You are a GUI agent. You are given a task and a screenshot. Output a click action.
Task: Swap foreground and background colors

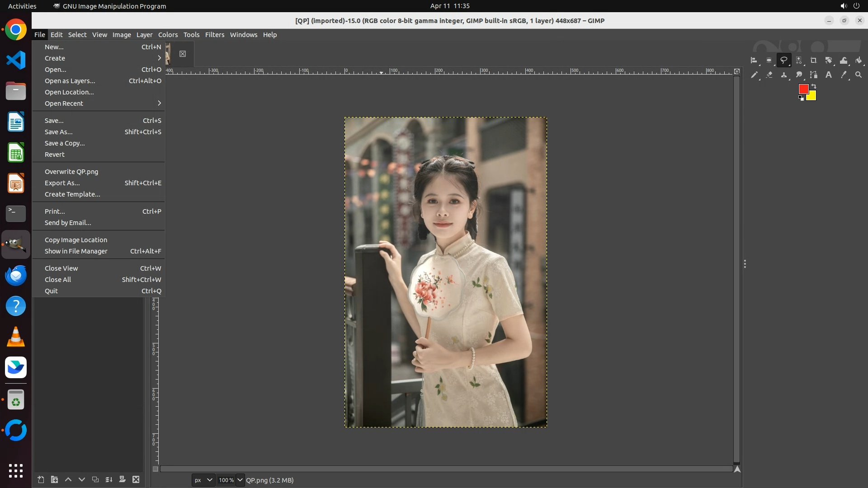(x=814, y=86)
